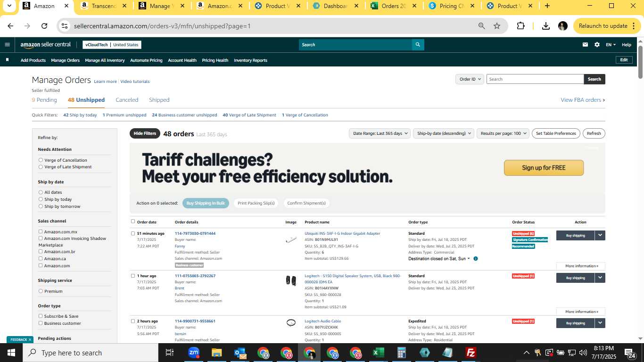Check the Subscribe & Save order type
Screen dimensions: 644x362
(41, 316)
